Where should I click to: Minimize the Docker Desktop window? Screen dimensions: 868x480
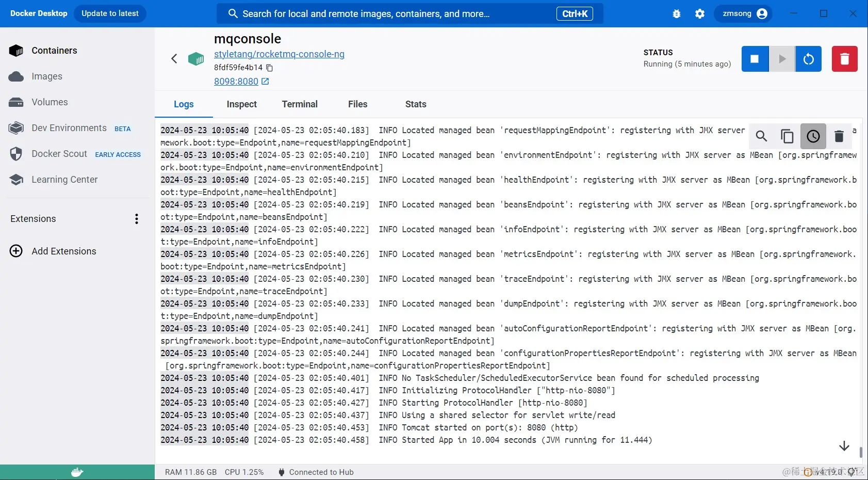794,13
